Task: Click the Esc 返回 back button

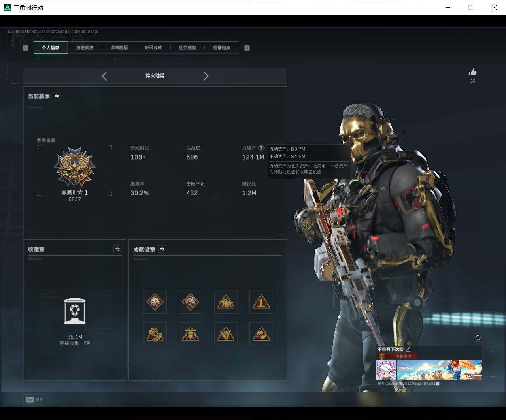Action: pos(34,399)
